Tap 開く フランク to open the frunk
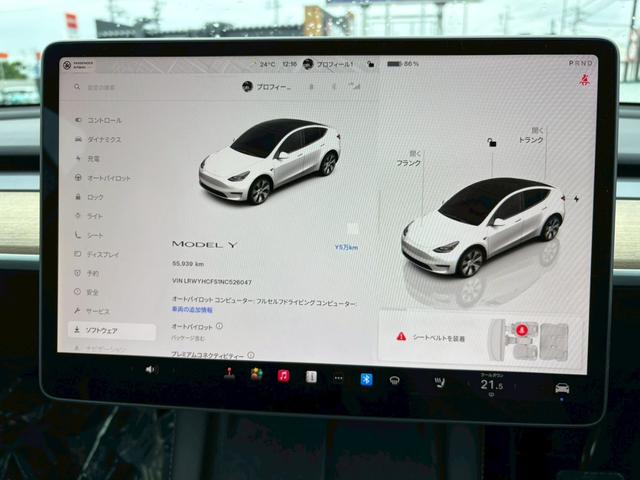Screen dimensions: 640x480 coord(408,158)
